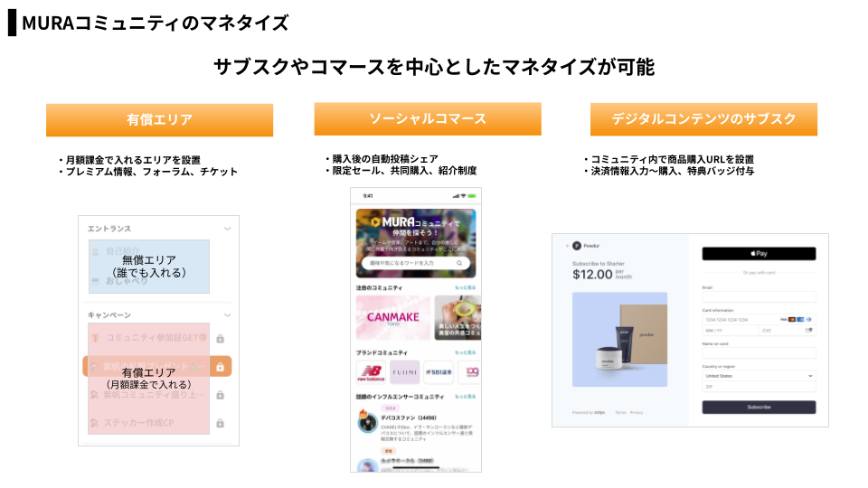Click the Email input field
The width and height of the screenshot is (868, 488).
(759, 296)
